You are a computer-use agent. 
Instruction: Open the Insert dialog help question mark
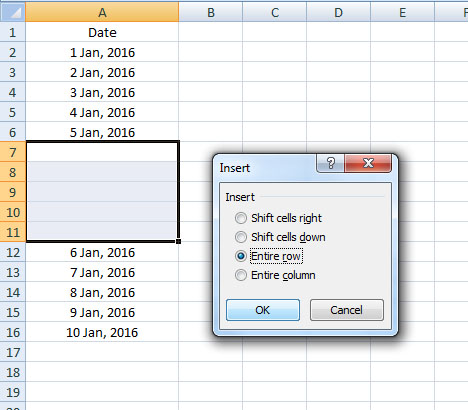coord(330,163)
